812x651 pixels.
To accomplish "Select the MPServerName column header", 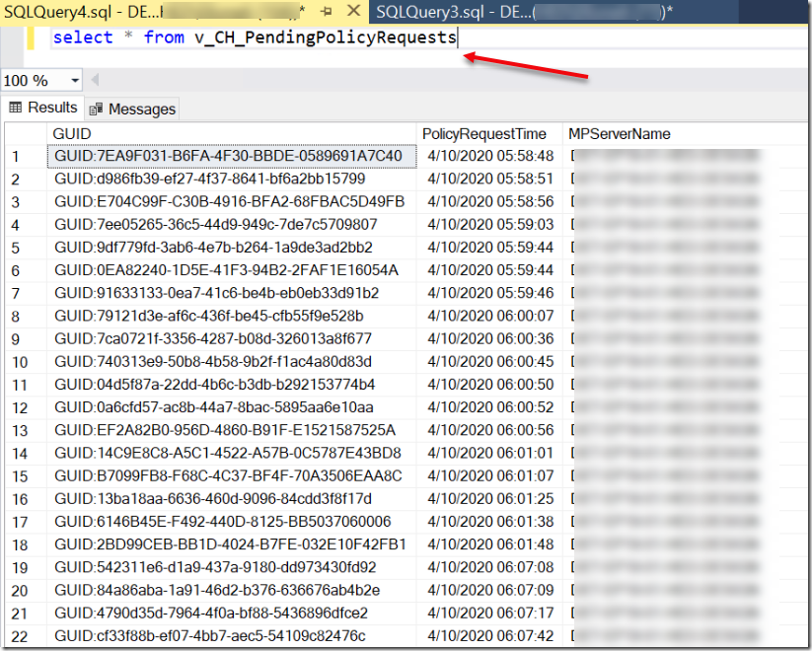I will tap(619, 133).
